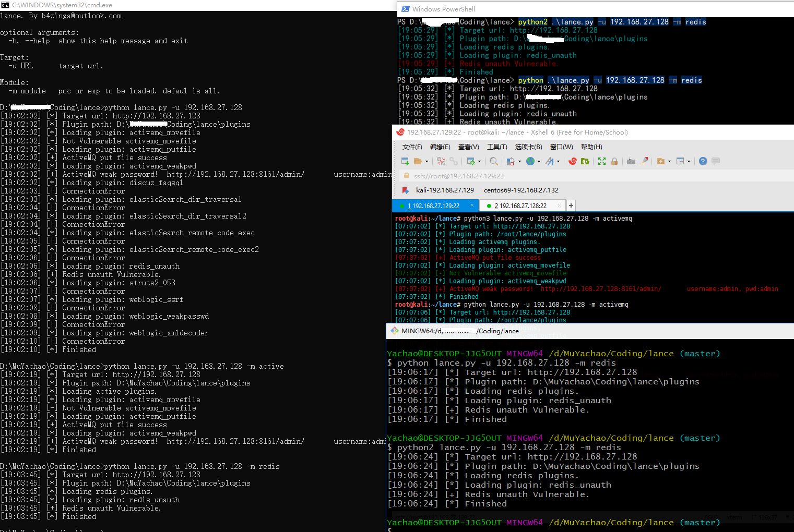
Task: Open the 窗口(W) menu in Xshell
Action: pos(562,147)
